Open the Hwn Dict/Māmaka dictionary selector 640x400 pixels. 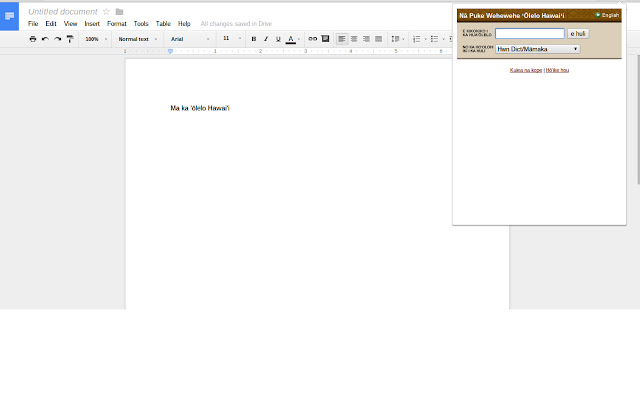538,49
